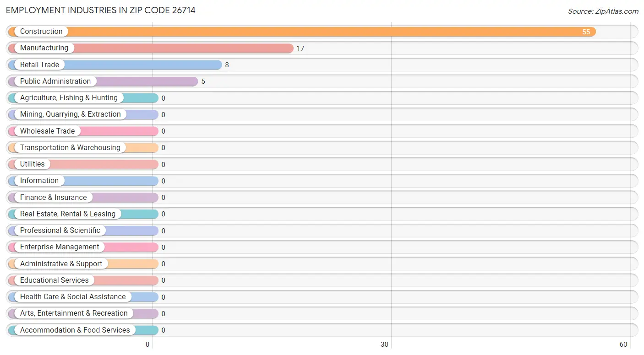Click Administrative & Support label

(x=61, y=264)
